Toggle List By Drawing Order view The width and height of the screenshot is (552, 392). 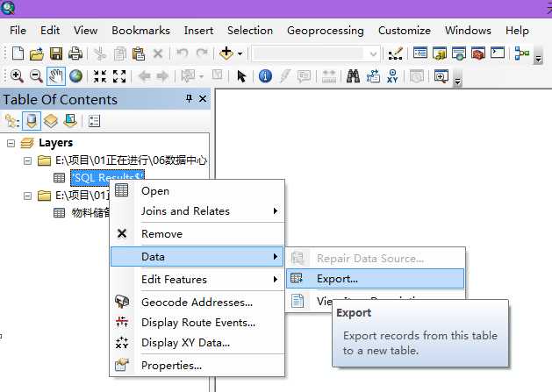[12, 121]
